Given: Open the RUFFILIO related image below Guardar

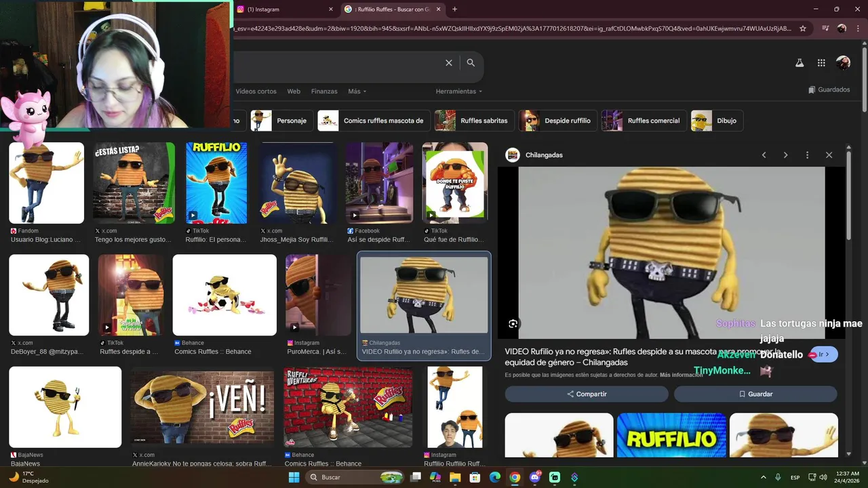Looking at the screenshot, I should 671,435.
